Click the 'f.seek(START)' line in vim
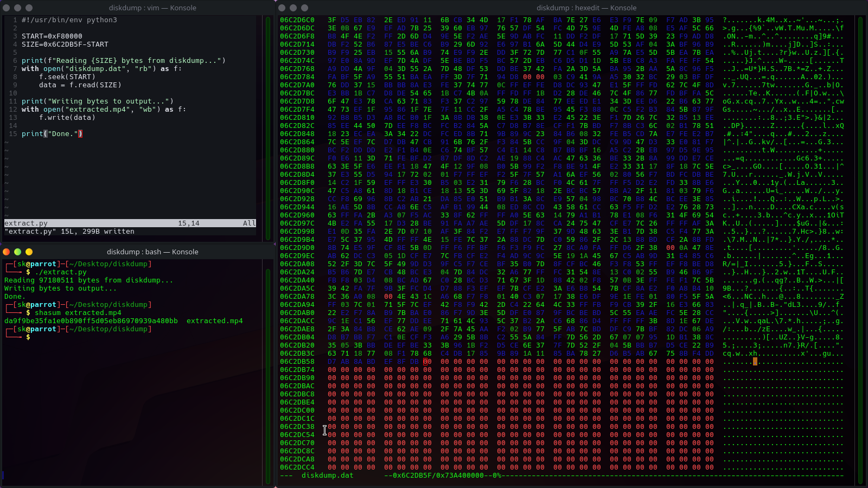This screenshot has width=868, height=488. pyautogui.click(x=67, y=77)
